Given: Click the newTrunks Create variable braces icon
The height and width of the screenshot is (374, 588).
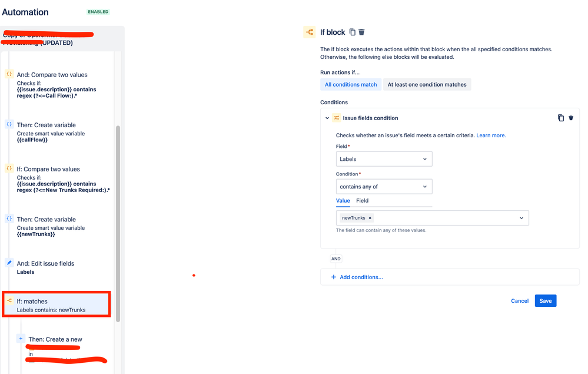Looking at the screenshot, I should point(9,219).
